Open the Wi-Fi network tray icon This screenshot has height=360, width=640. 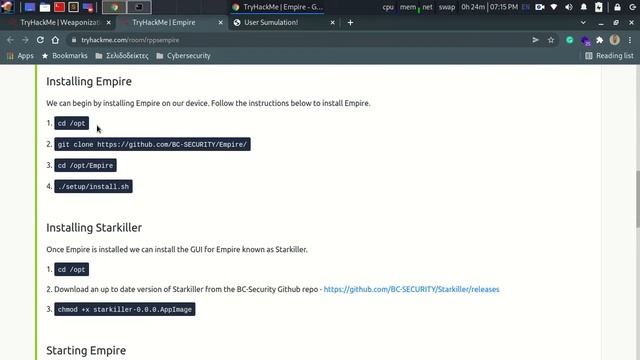554,7
